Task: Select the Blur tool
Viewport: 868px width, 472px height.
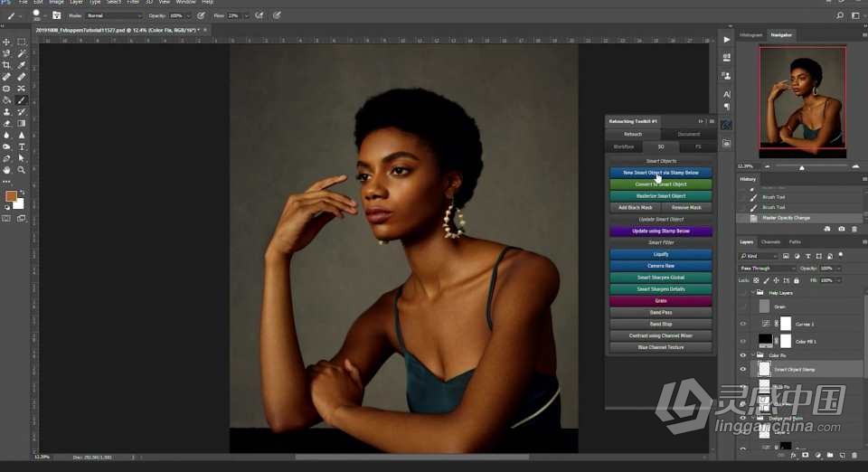Action: click(6, 135)
